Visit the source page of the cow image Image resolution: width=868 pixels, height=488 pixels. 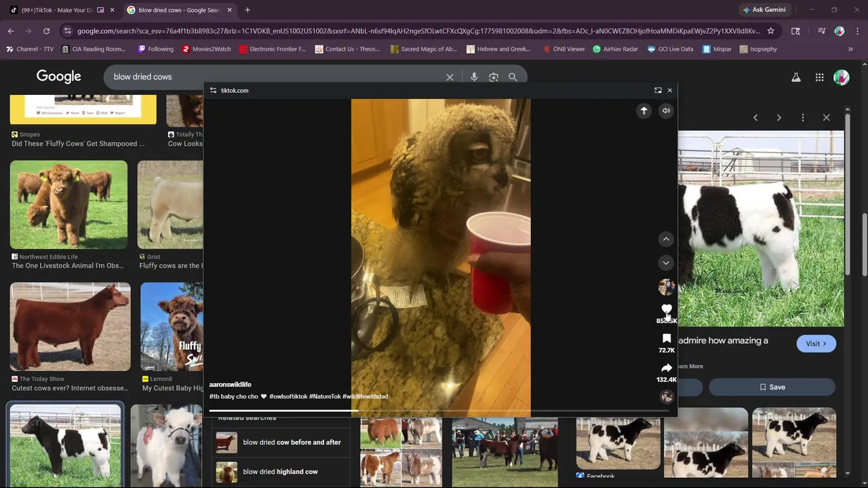pyautogui.click(x=816, y=344)
